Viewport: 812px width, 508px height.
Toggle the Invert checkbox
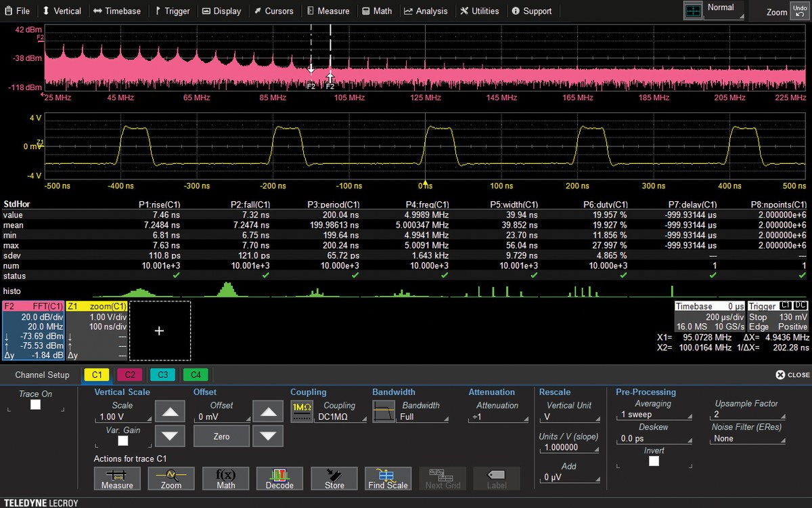coord(654,461)
